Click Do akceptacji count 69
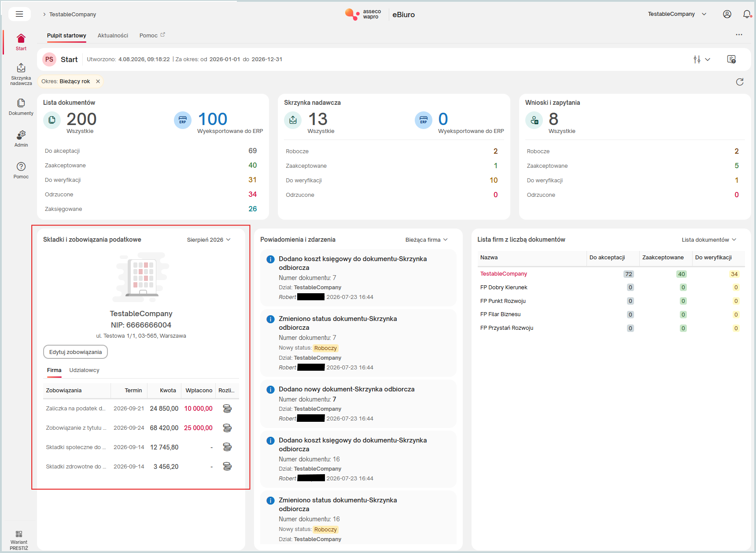Image resolution: width=756 pixels, height=553 pixels. (252, 151)
